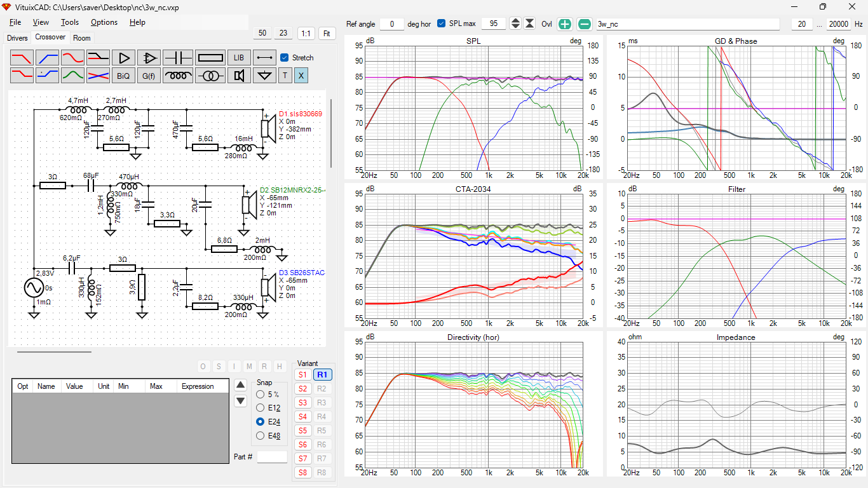Switch to the Drivers tab
The height and width of the screenshot is (488, 868).
17,38
